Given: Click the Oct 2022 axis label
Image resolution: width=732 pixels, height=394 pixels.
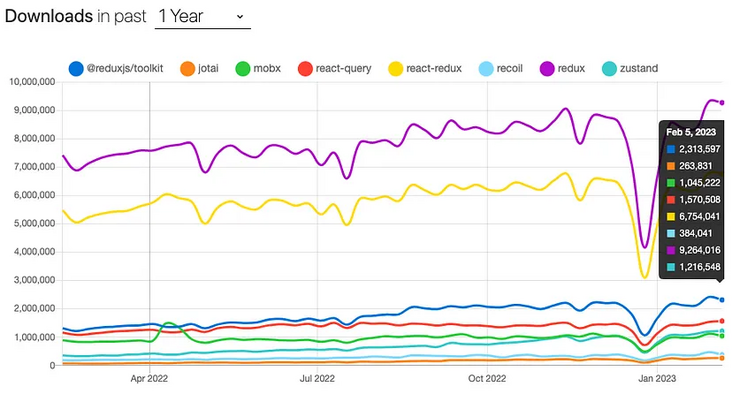Looking at the screenshot, I should [487, 379].
